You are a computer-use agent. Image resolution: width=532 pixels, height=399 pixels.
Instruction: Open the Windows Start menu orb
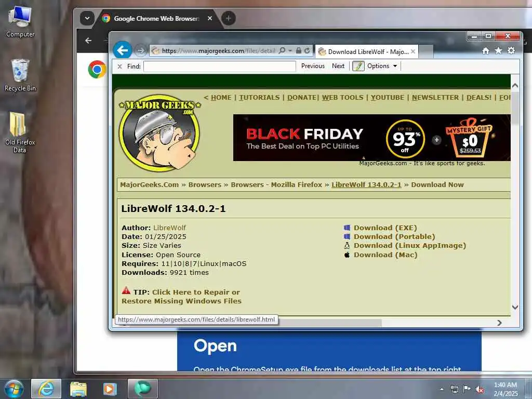tap(14, 389)
